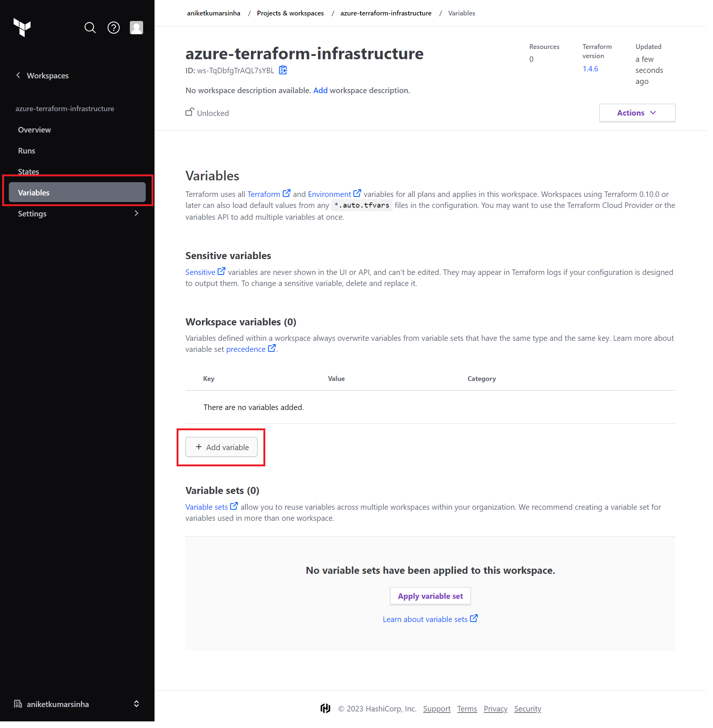713x728 pixels.
Task: Open Runs in sidebar
Action: [x=26, y=151]
